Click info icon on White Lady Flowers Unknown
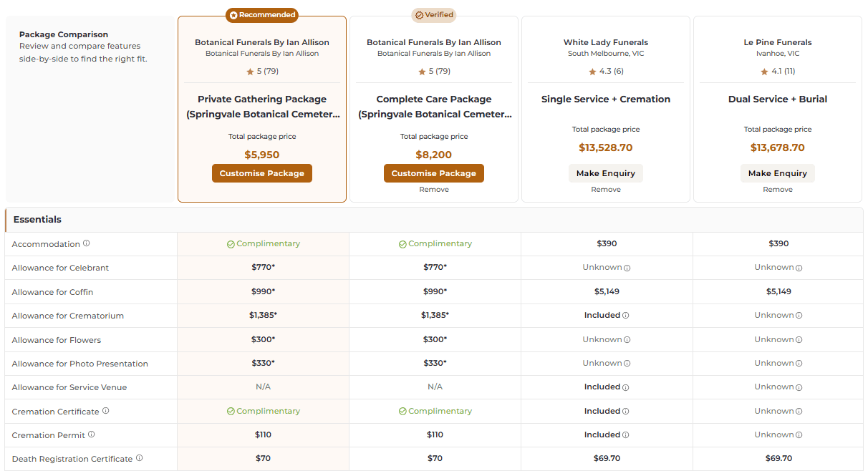 627,340
